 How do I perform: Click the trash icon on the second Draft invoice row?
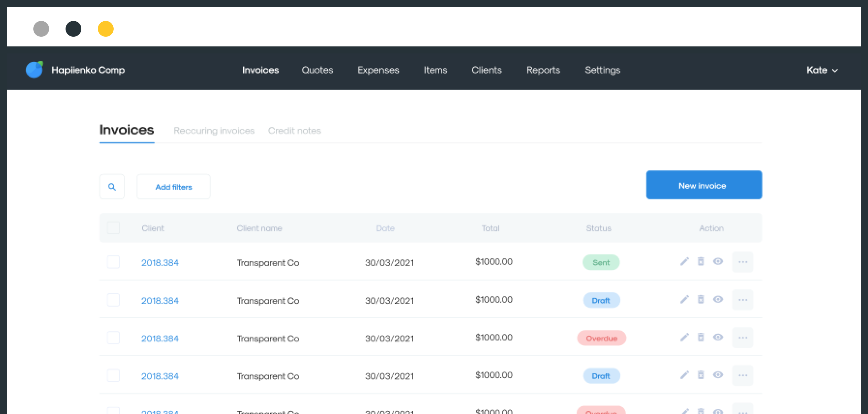[701, 375]
